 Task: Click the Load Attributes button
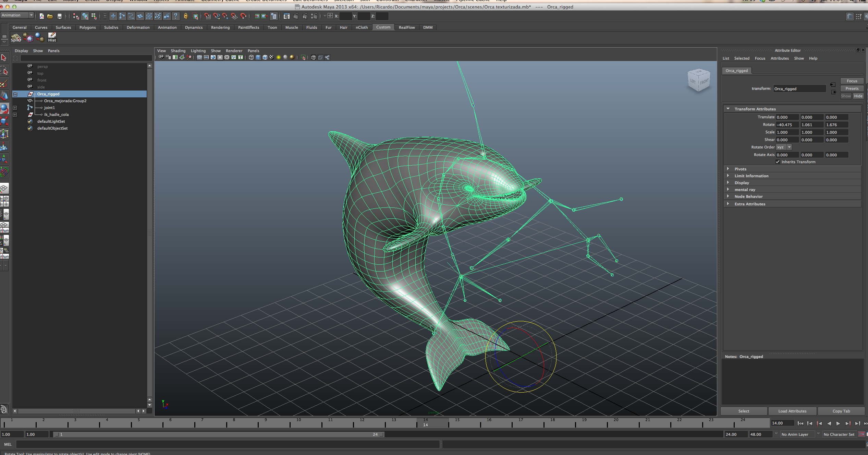[x=792, y=411]
